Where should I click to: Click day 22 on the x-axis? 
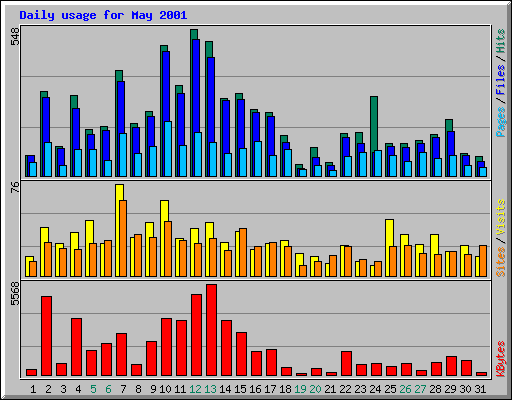click(x=345, y=389)
